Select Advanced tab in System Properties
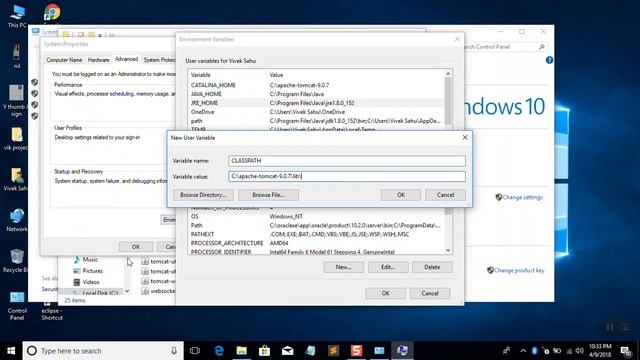The image size is (640, 360). [x=127, y=59]
